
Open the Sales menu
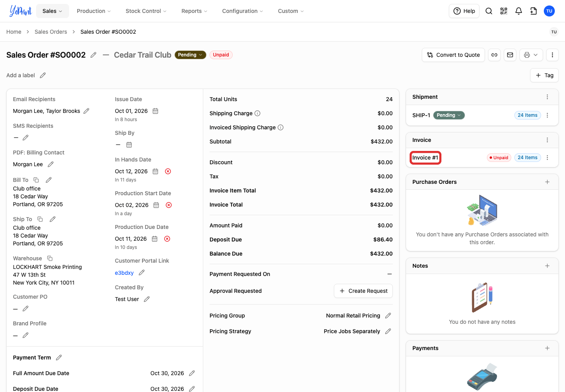coord(53,11)
